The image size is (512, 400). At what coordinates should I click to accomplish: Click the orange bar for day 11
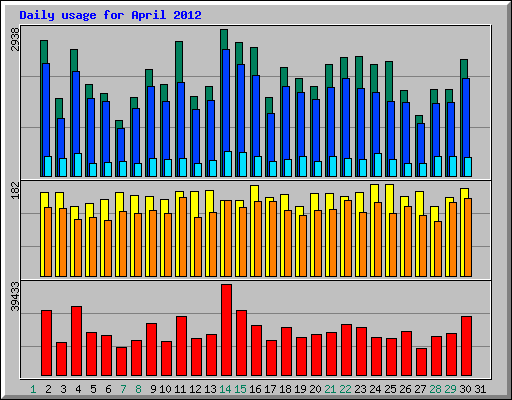[x=183, y=237]
